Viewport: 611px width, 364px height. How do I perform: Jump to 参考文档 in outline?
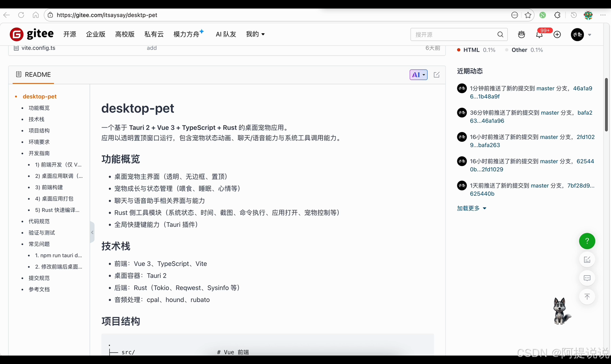pyautogui.click(x=39, y=289)
